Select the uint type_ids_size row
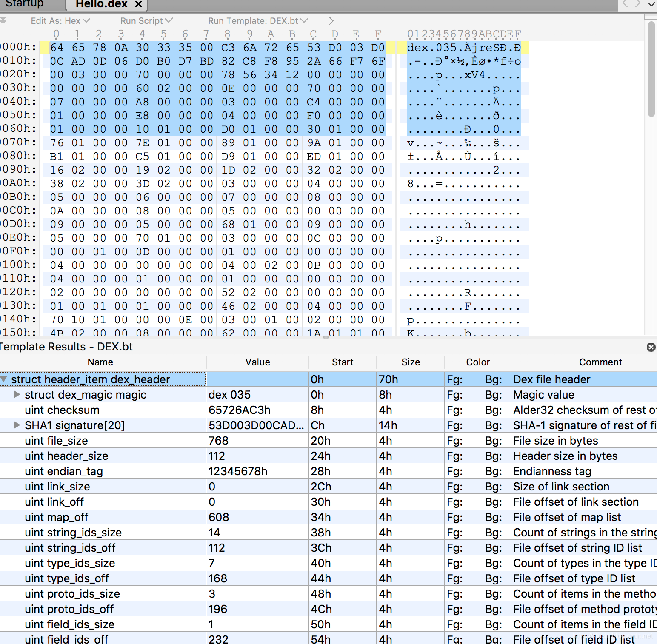The height and width of the screenshot is (644, 657). (328, 563)
